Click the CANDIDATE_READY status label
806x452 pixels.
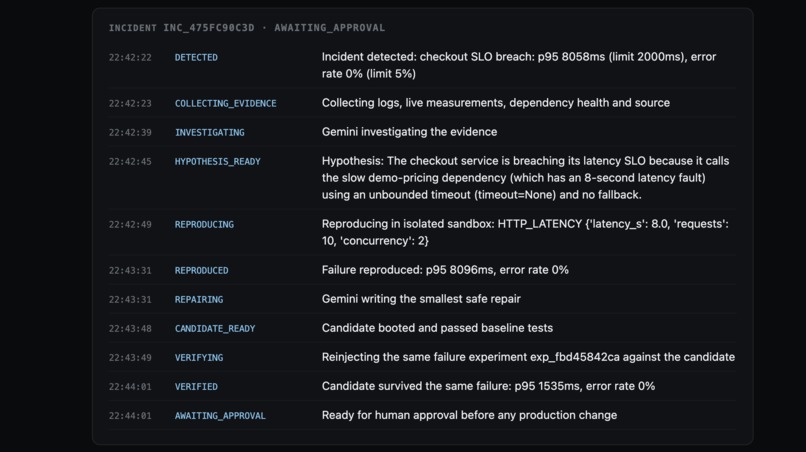214,329
